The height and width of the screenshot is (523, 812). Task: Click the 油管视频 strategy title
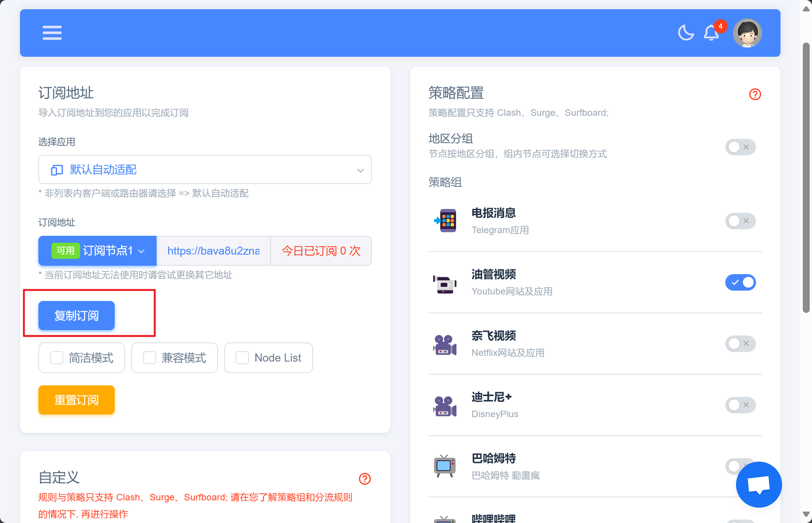[493, 274]
